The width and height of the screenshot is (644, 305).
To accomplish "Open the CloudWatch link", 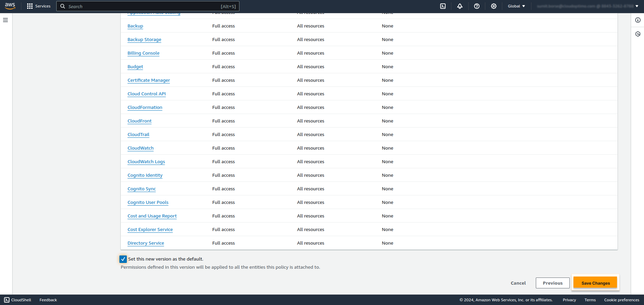I will pos(140,148).
